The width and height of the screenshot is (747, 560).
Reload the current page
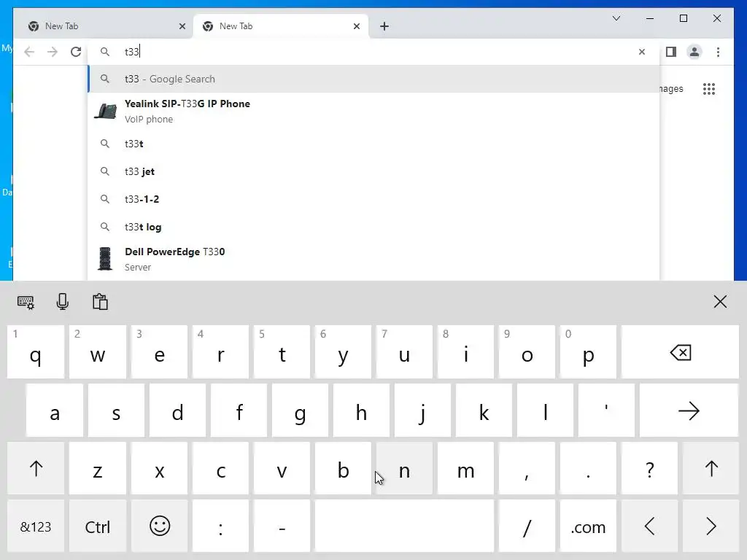point(76,52)
